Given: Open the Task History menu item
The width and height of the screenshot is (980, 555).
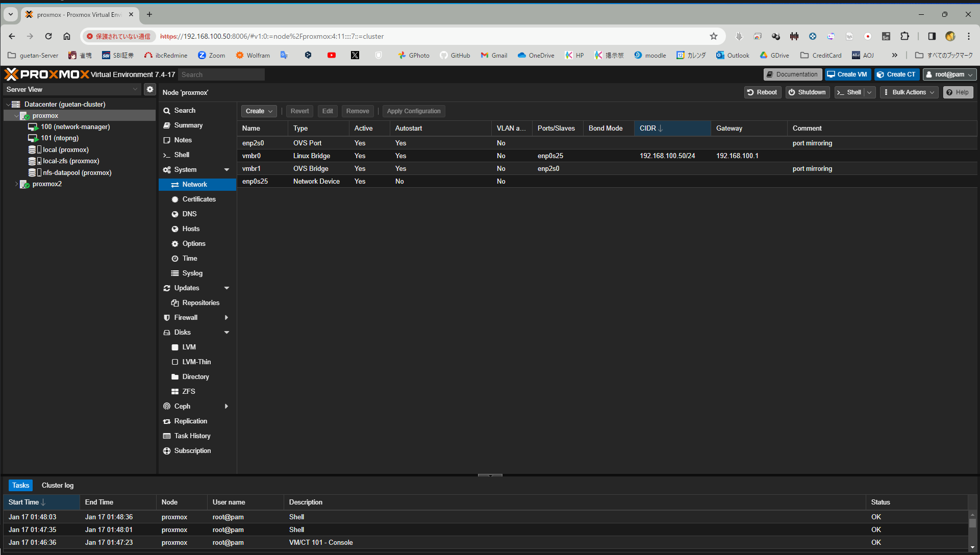Looking at the screenshot, I should [192, 436].
